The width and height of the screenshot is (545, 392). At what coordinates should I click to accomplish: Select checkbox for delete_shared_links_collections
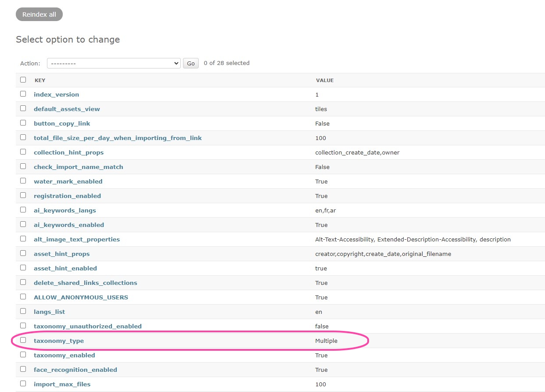point(23,282)
